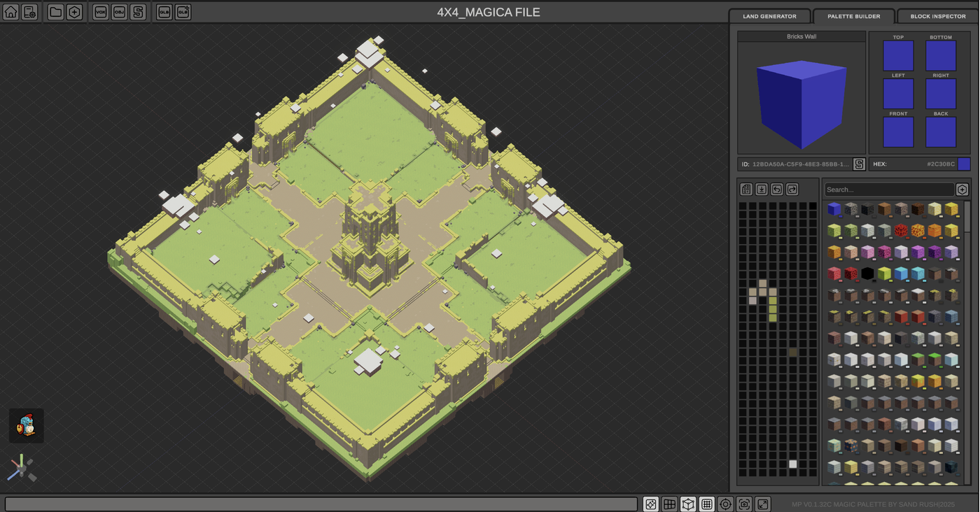Open the Block Inspector tab
Image resolution: width=980 pixels, height=512 pixels.
pos(938,16)
